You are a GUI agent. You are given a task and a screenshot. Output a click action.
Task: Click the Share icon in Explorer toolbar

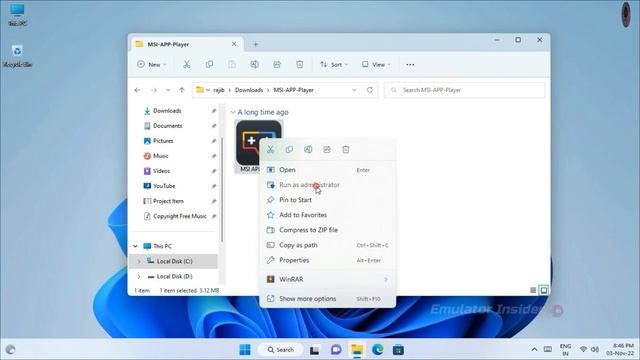pos(277,64)
